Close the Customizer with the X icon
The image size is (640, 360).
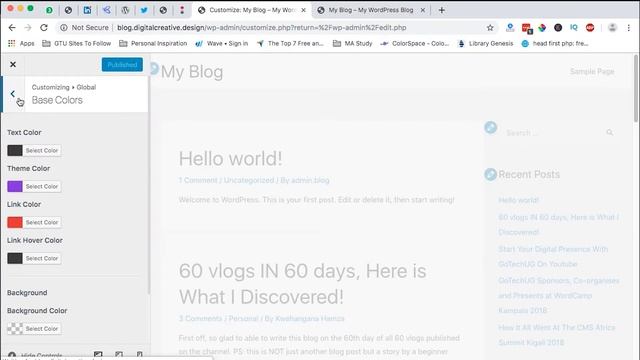13,64
